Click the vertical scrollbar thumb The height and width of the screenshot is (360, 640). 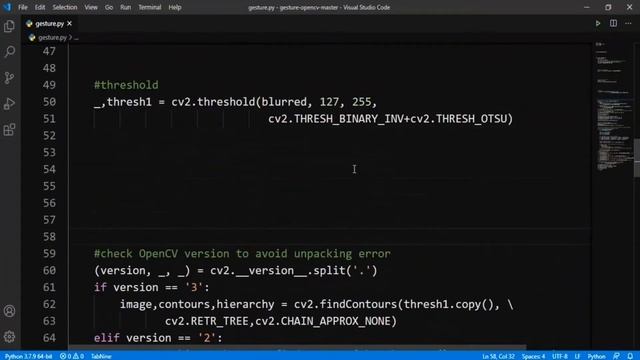(637, 158)
